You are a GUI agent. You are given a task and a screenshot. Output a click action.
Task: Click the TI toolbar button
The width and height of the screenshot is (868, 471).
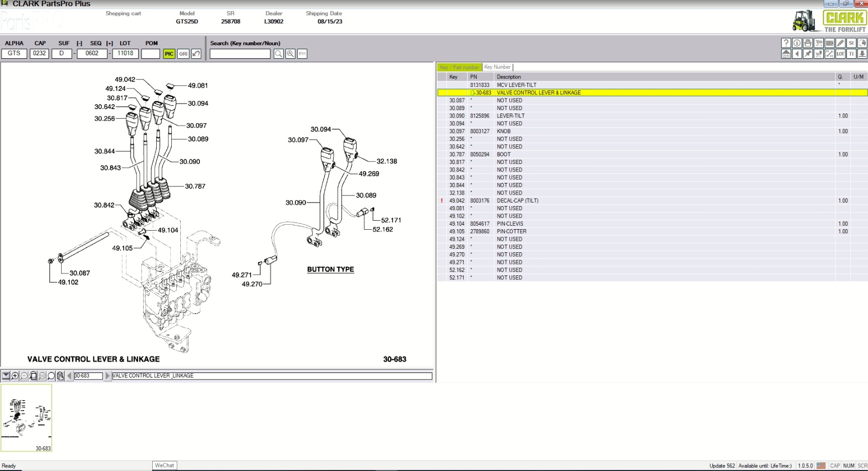(x=851, y=54)
